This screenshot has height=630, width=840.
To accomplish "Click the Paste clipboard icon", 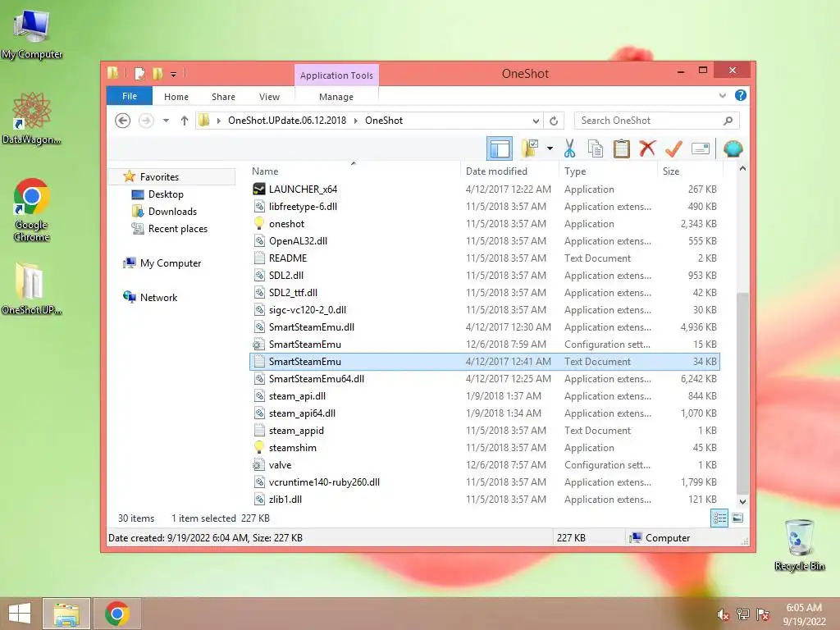I will (622, 149).
